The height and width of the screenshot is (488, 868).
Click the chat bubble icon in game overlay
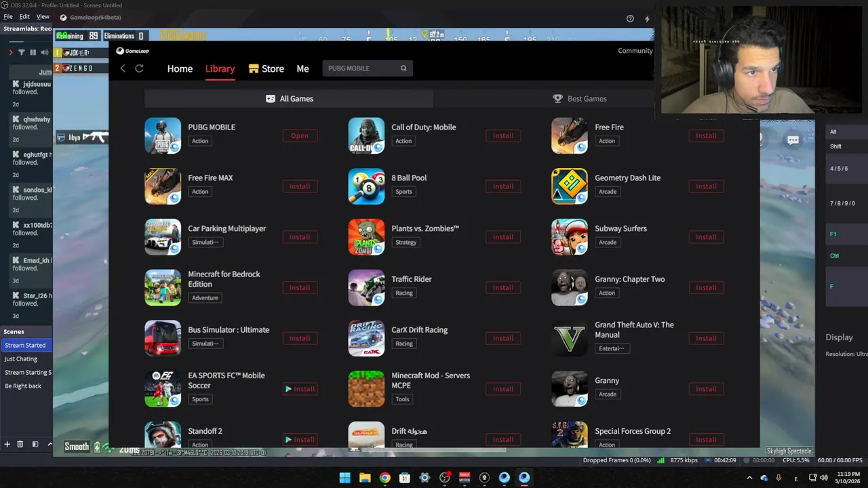[793, 140]
